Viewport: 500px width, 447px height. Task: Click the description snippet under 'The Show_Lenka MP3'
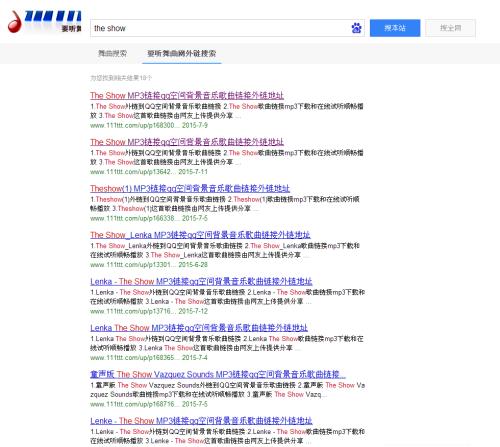pos(225,250)
